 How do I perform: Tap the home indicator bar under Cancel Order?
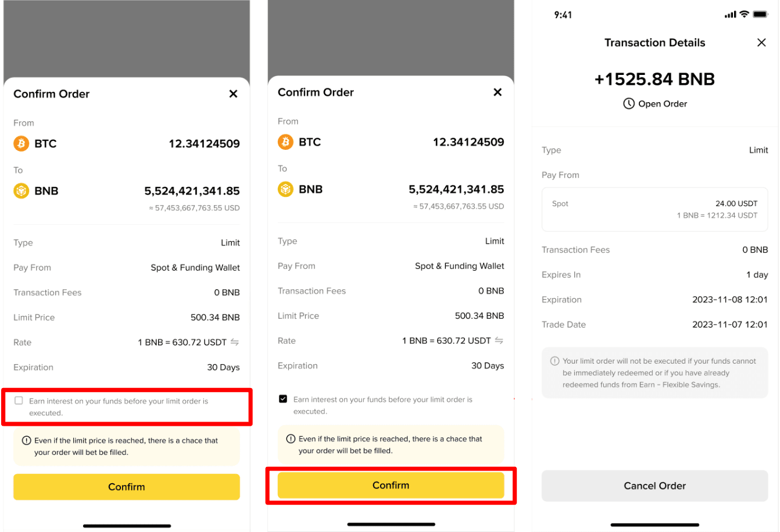[x=654, y=524]
